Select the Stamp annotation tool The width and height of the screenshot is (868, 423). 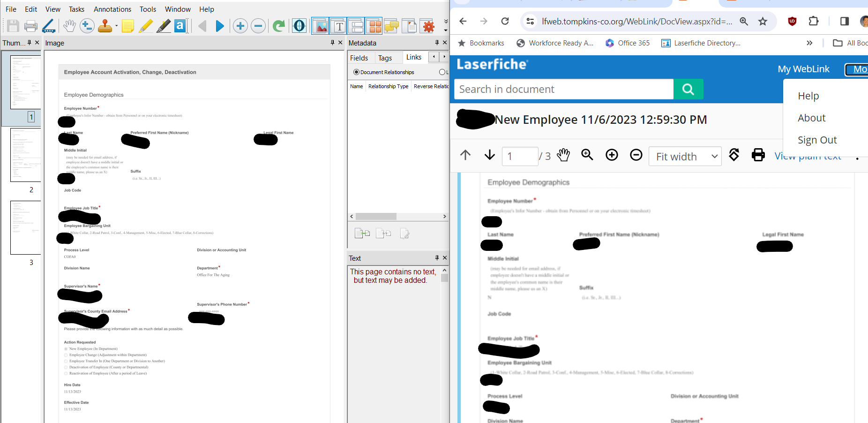[x=105, y=26]
